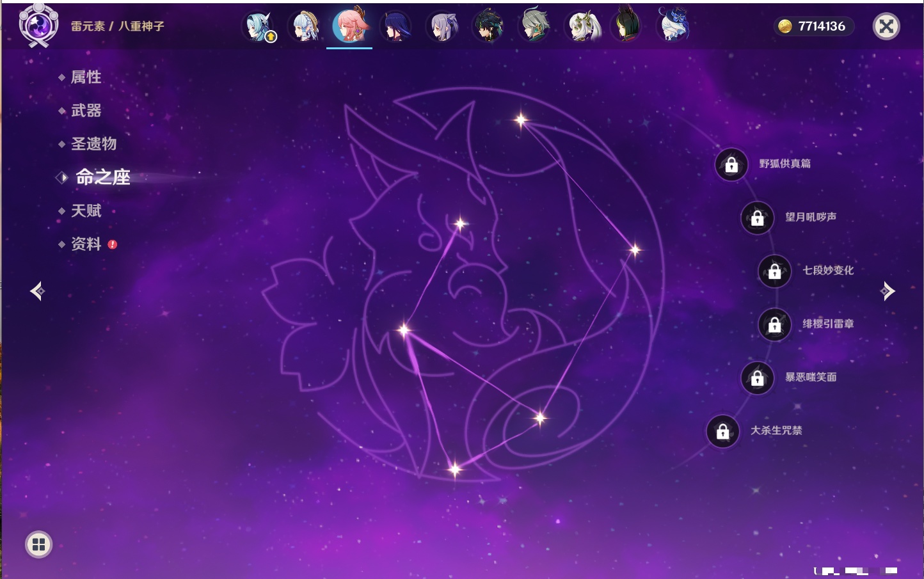The image size is (924, 579).
Task: Close the character screen
Action: 886,26
